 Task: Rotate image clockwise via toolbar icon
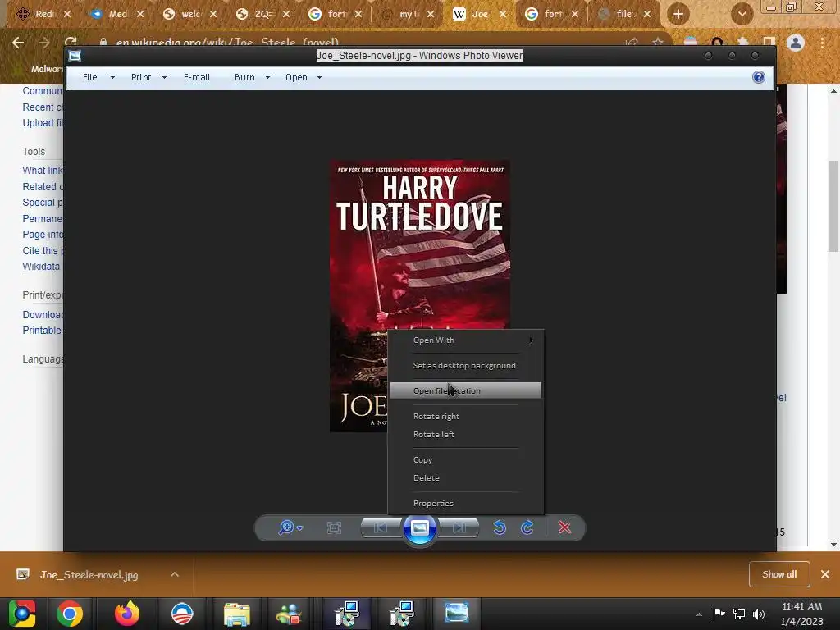point(527,527)
